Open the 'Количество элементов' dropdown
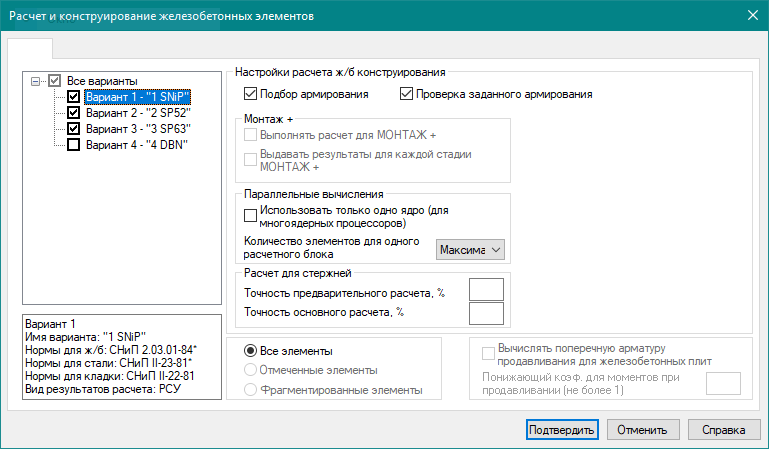This screenshot has height=449, width=769. (471, 249)
